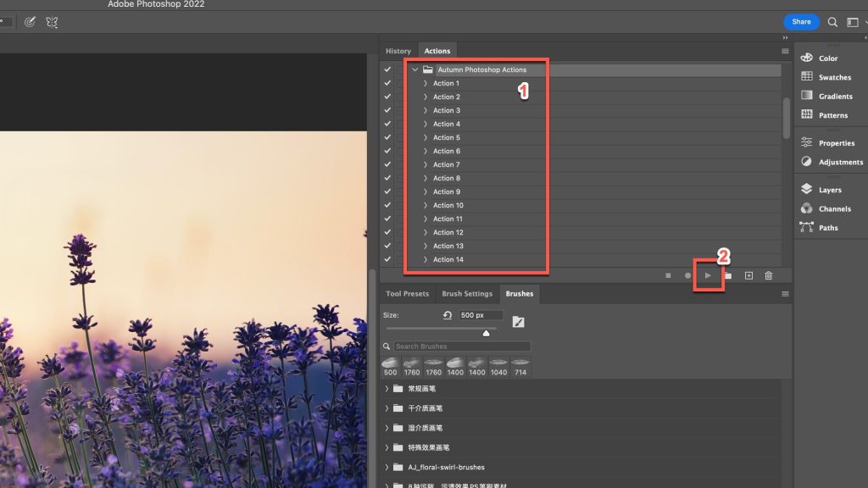Begin recording a new action
The image size is (868, 488).
tap(687, 275)
